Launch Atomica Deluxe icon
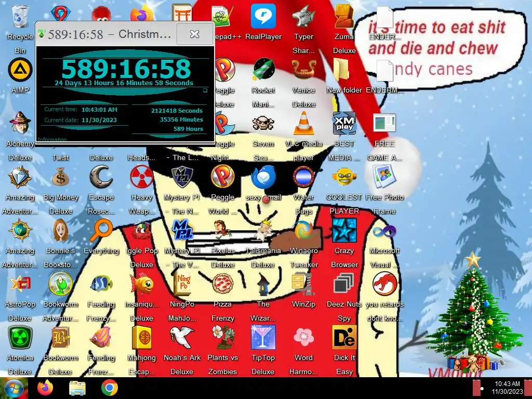Viewport: 532px width, 399px height. point(20,337)
